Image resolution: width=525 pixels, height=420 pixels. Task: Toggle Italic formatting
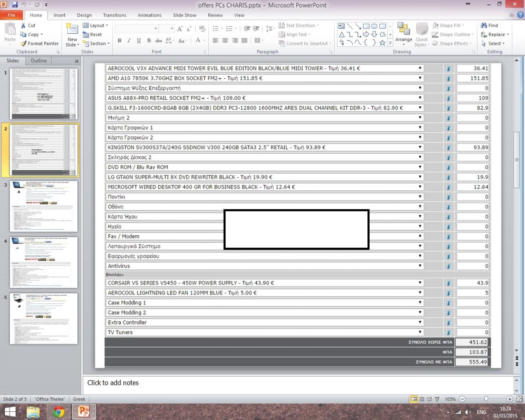click(x=129, y=40)
